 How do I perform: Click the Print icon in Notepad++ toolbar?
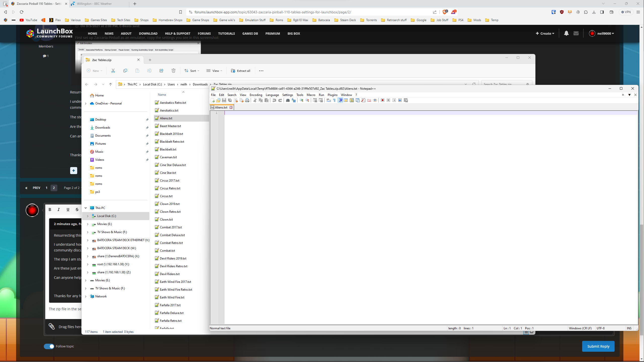[x=247, y=100]
